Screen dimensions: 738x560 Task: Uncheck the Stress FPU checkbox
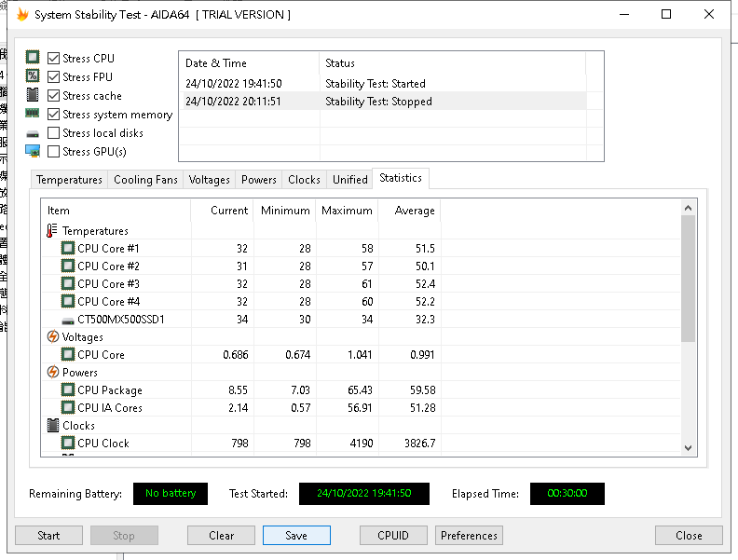point(54,76)
